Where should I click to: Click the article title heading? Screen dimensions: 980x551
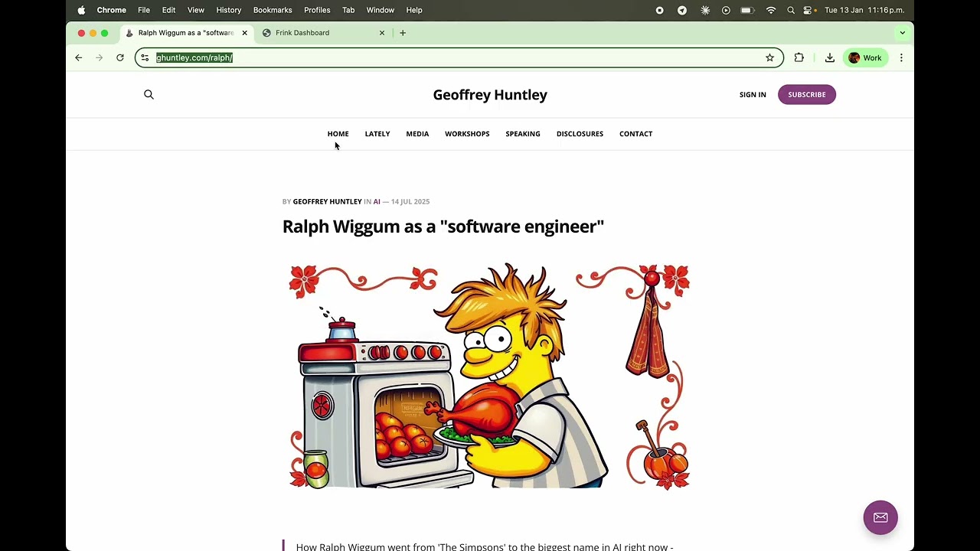tap(443, 227)
